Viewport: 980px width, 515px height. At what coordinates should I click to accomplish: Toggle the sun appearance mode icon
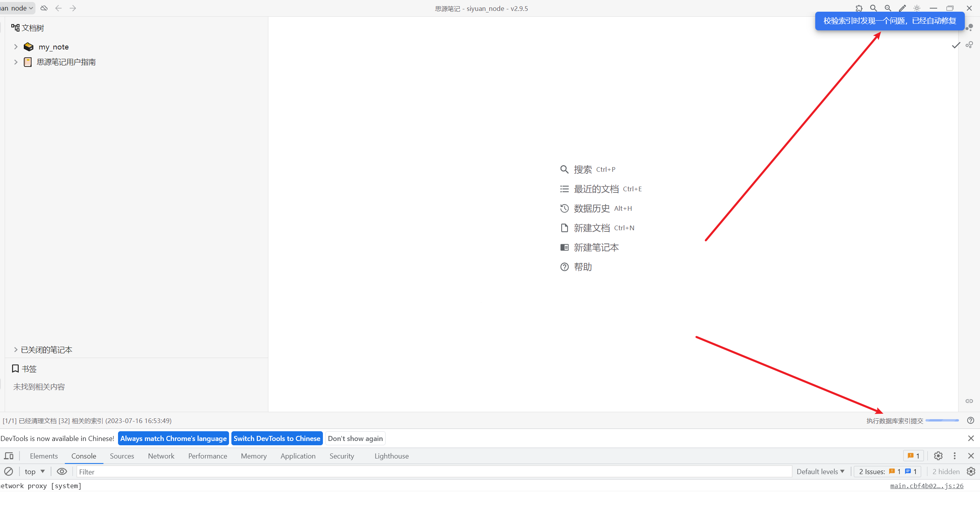pyautogui.click(x=917, y=8)
